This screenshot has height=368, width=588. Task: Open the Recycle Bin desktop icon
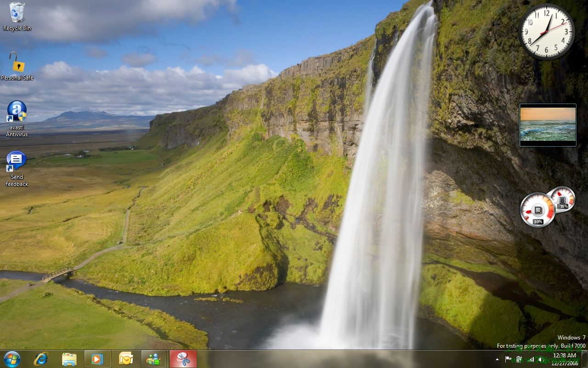pyautogui.click(x=17, y=16)
